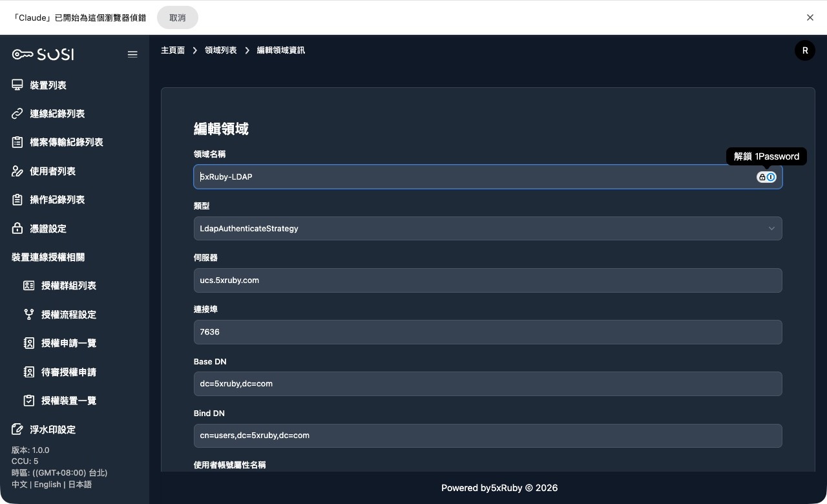Click the 1Password unlock icon in field
827x504 pixels.
[x=766, y=177]
